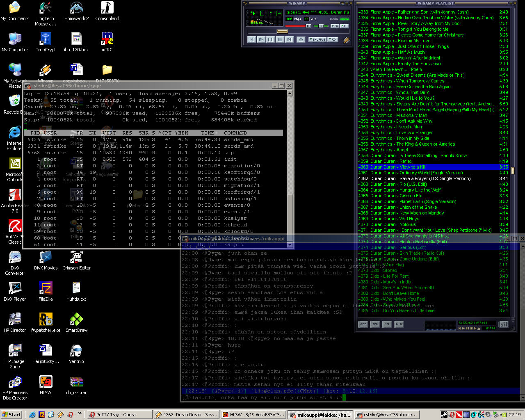
Task: Click scroll down arrow in top terminal window
Action: click(290, 245)
